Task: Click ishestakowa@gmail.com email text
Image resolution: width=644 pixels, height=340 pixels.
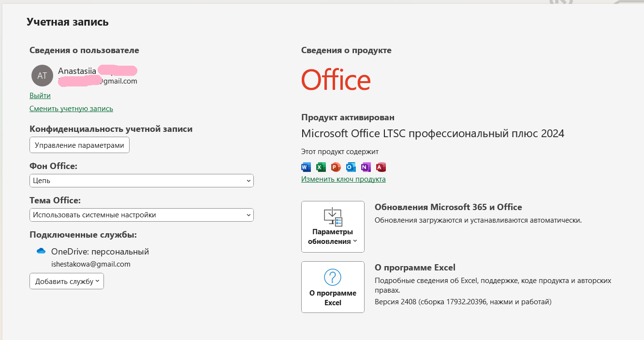Action: point(91,264)
